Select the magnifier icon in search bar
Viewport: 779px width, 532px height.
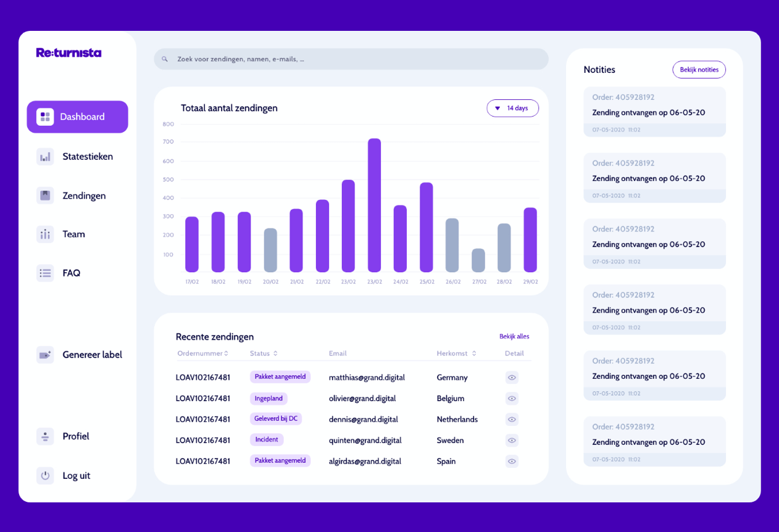(165, 59)
